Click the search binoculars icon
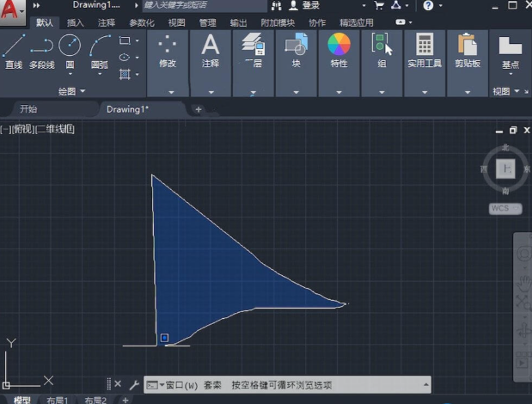 point(277,6)
